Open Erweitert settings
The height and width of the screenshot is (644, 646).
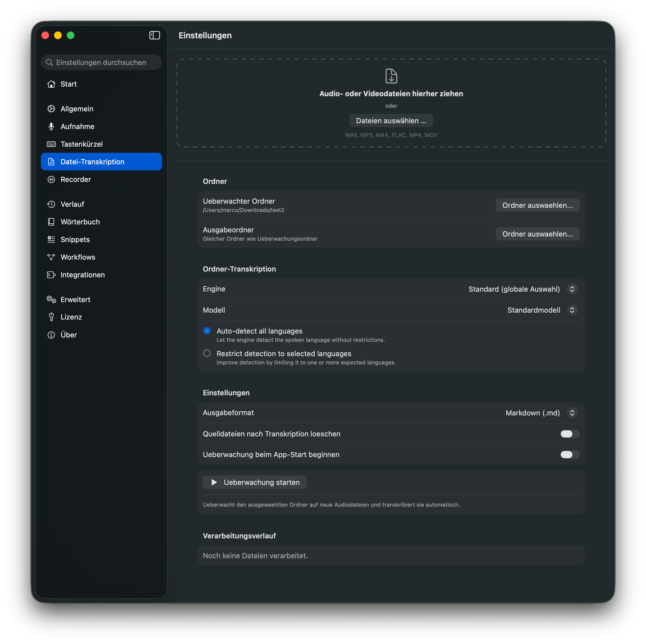[101, 300]
